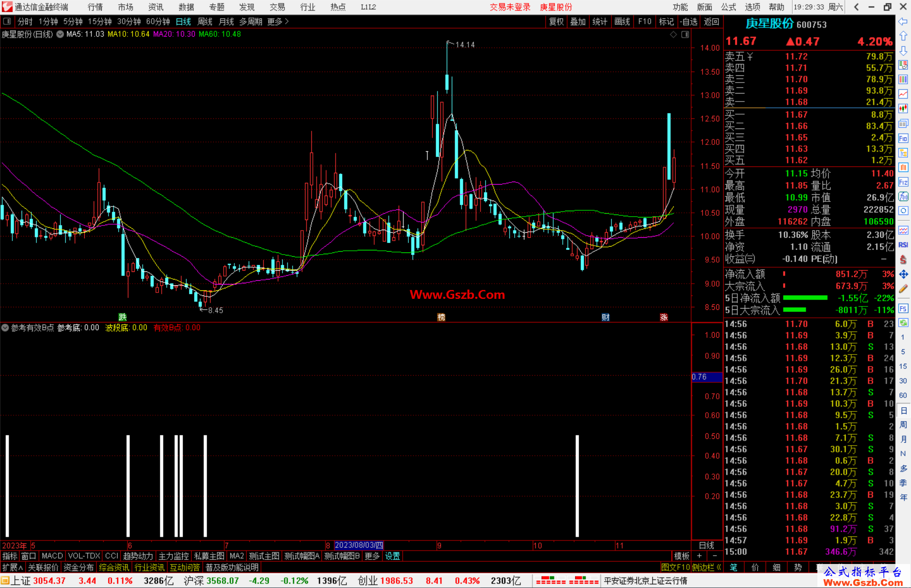Image resolution: width=911 pixels, height=588 pixels.
Task: Click the 设置 button at bottom
Action: click(x=393, y=556)
